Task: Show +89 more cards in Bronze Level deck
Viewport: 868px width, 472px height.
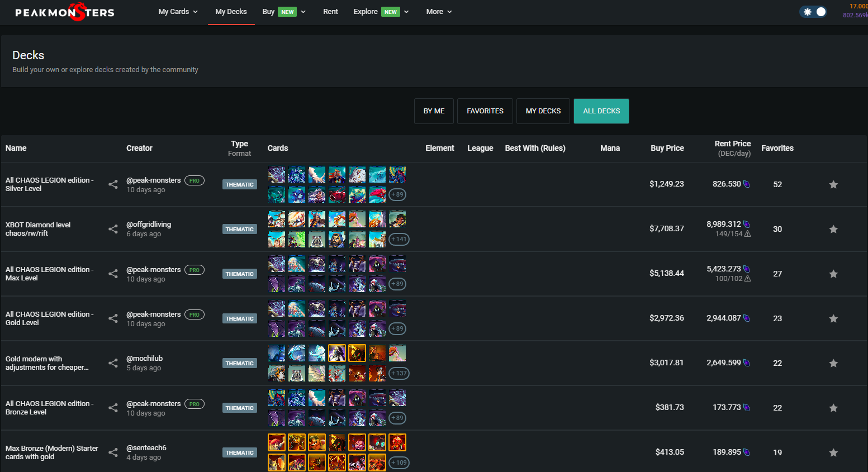Action: [397, 418]
